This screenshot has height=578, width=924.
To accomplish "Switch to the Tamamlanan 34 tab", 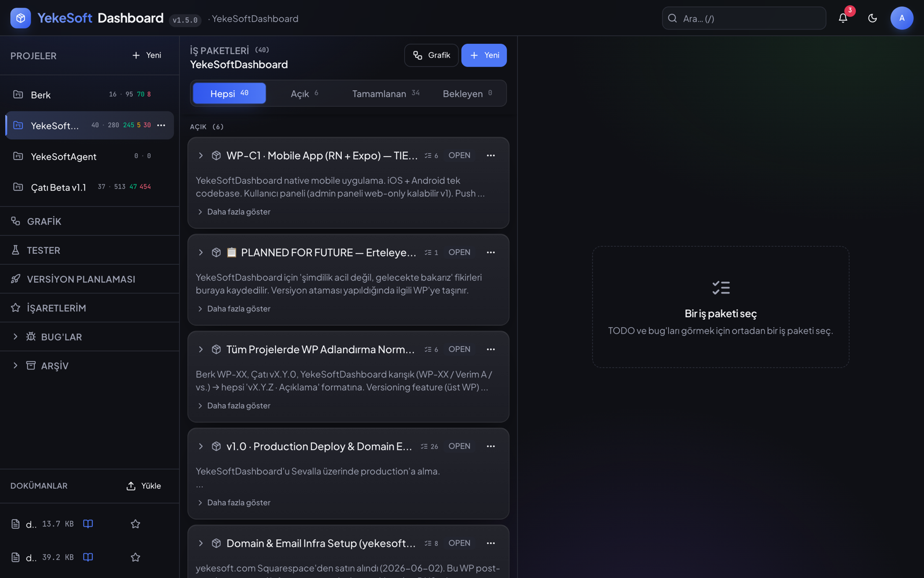I will tap(386, 93).
